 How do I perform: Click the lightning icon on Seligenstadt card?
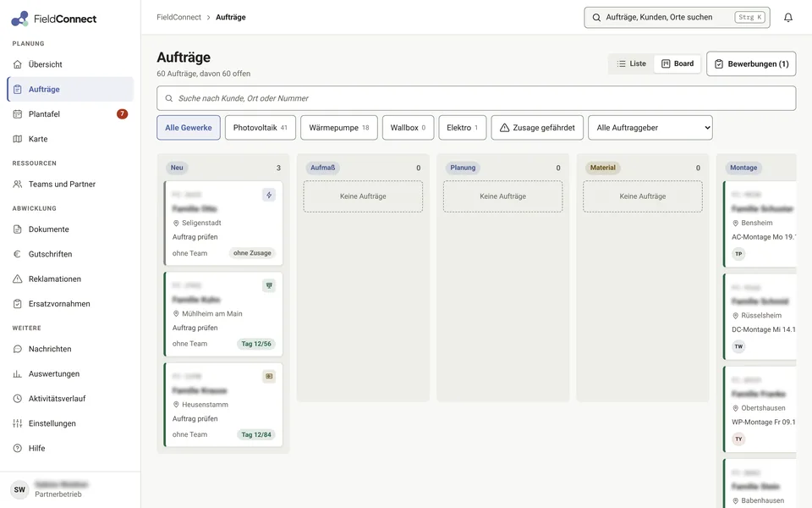point(269,195)
